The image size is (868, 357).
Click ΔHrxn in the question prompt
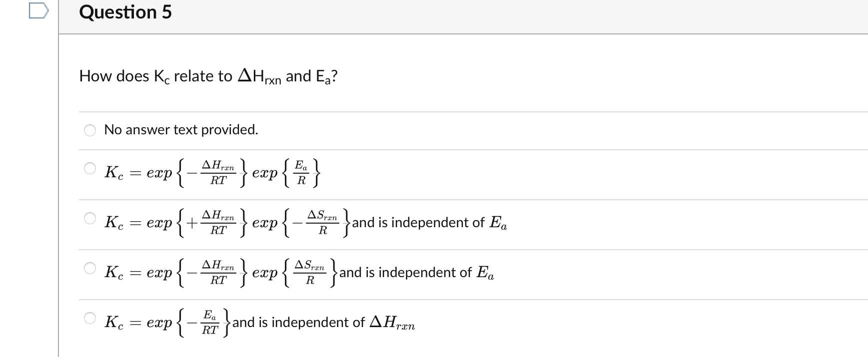[x=259, y=77]
